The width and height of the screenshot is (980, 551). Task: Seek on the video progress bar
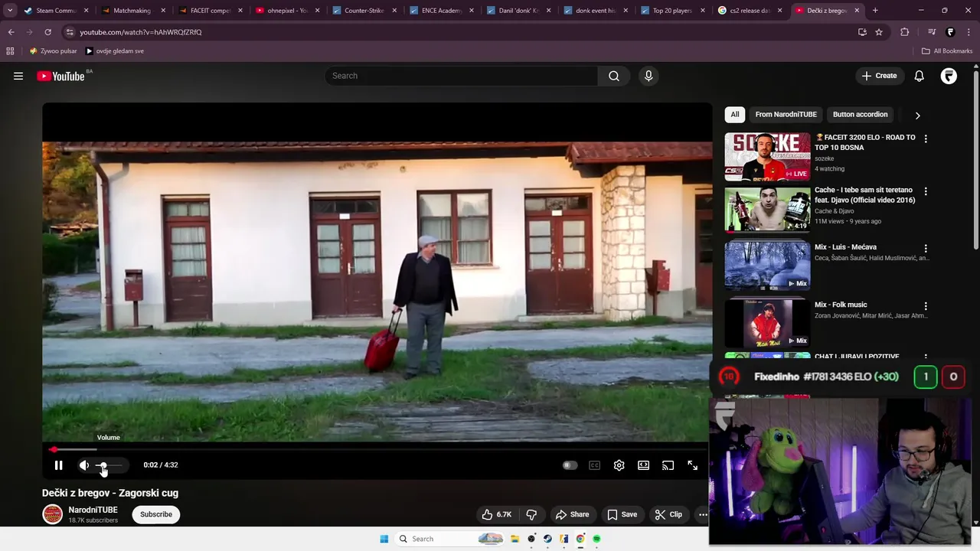[x=377, y=450]
